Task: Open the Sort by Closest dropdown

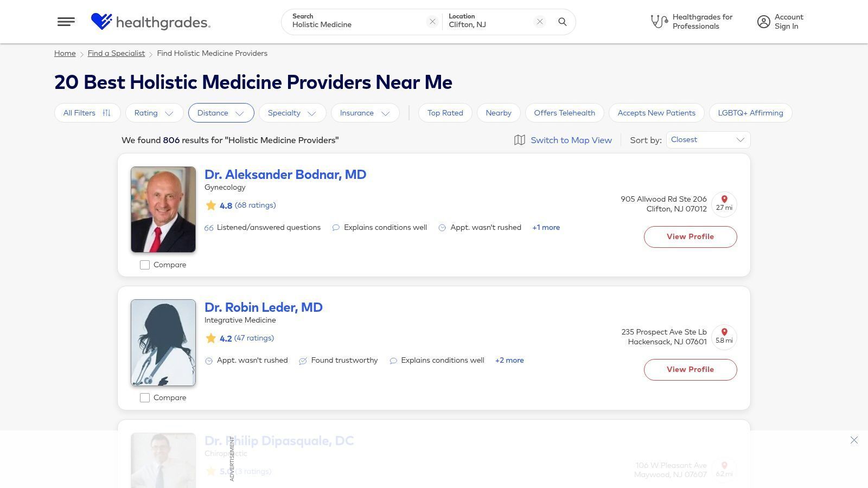Action: pyautogui.click(x=708, y=140)
